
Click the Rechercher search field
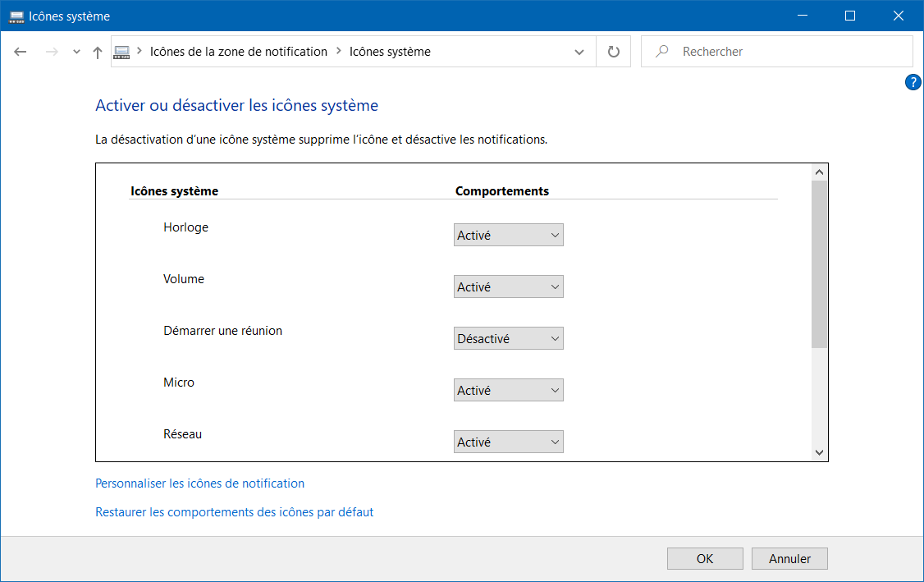(776, 51)
